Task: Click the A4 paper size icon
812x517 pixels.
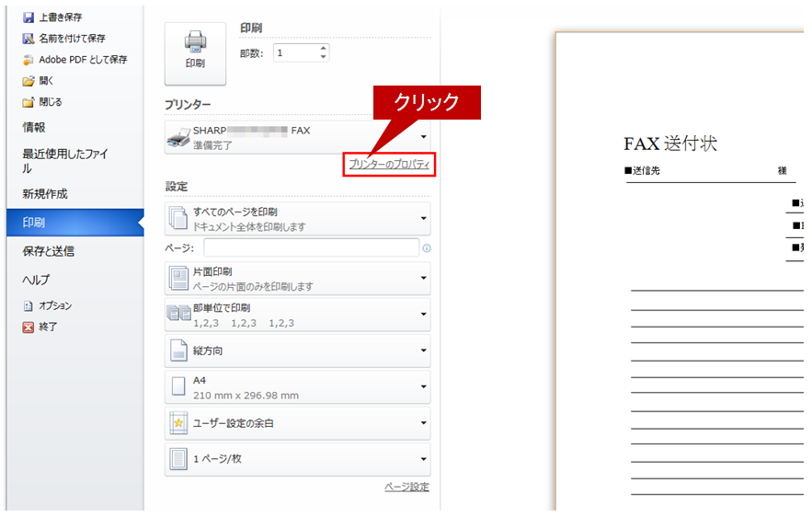Action: click(x=178, y=386)
